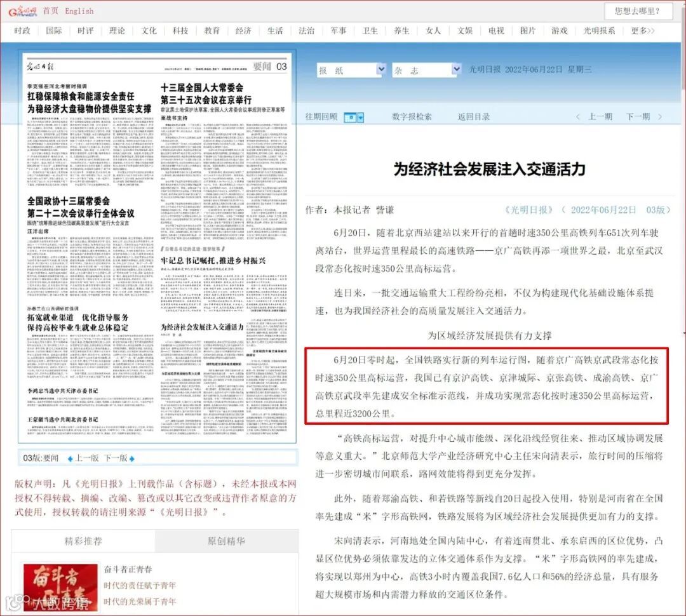Click the 数字报检索 link
The width and height of the screenshot is (686, 616).
[412, 117]
